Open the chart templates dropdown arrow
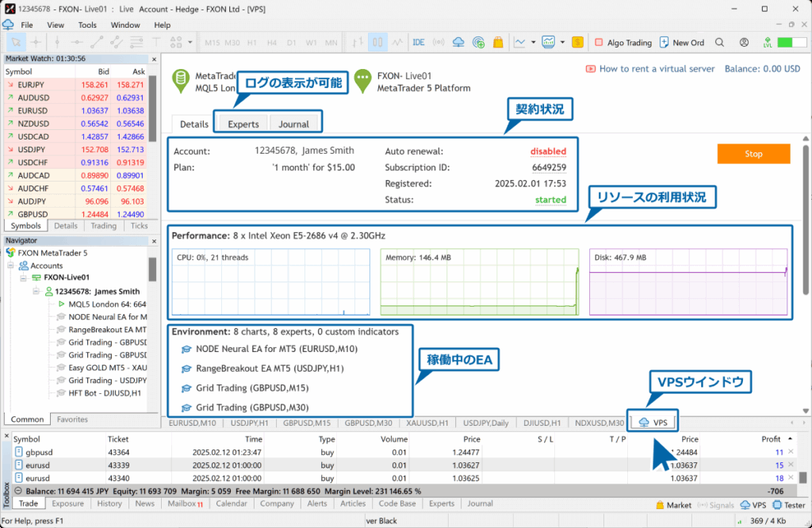This screenshot has width=812, height=528. coord(562,43)
